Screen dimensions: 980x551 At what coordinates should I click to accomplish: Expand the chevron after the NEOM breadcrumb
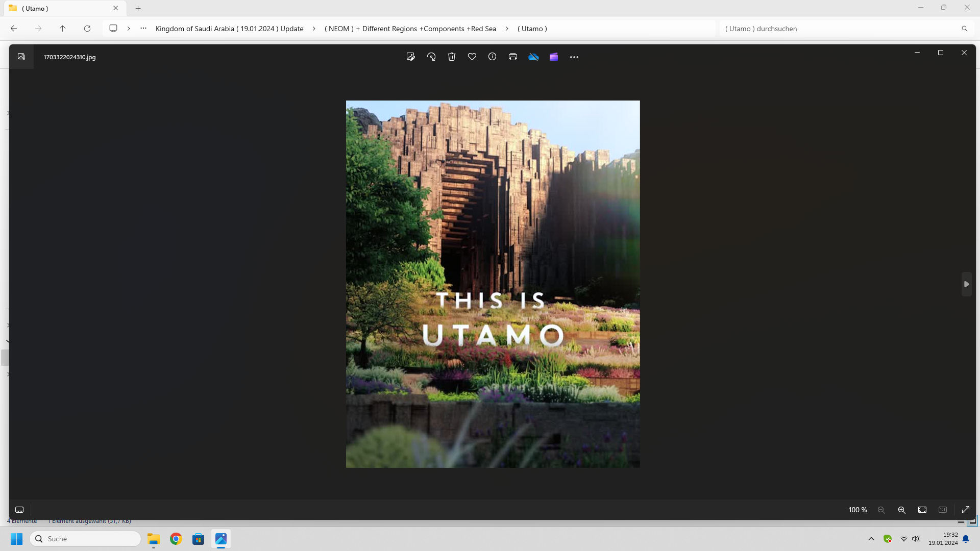(x=507, y=29)
